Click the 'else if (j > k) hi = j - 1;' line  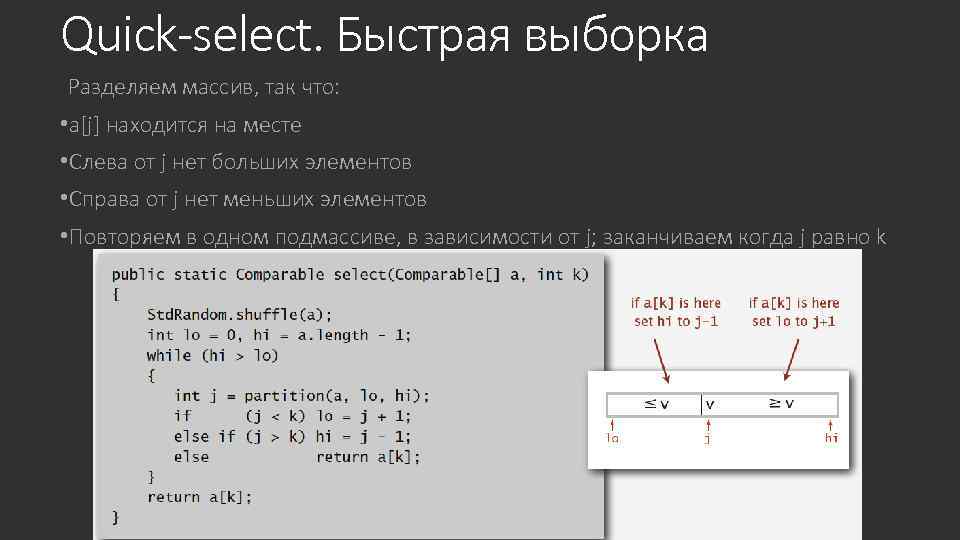(x=293, y=437)
